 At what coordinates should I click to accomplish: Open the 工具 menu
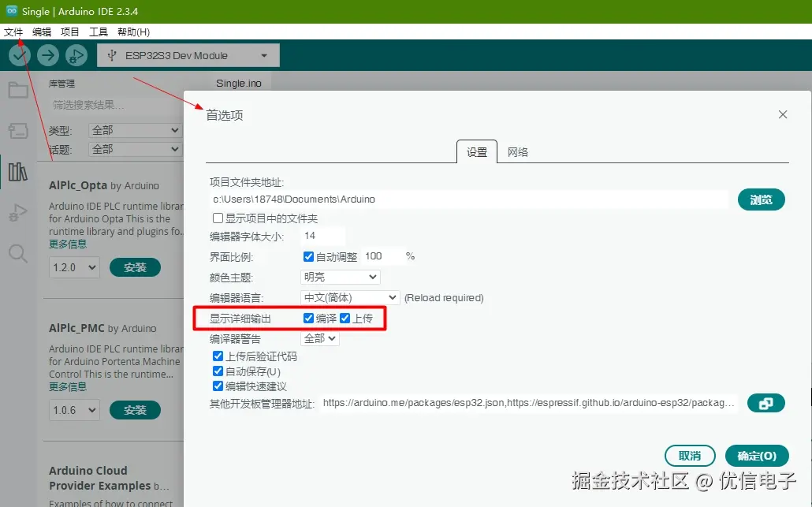pos(98,32)
